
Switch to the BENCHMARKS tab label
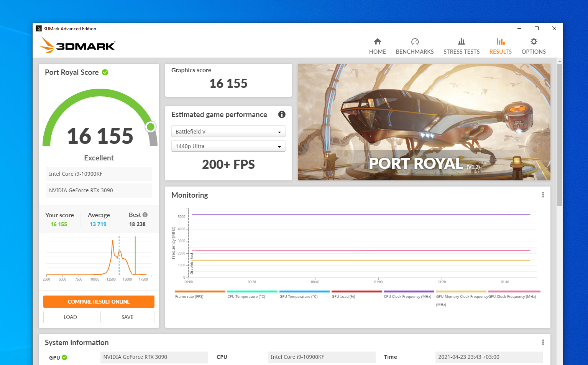point(415,52)
